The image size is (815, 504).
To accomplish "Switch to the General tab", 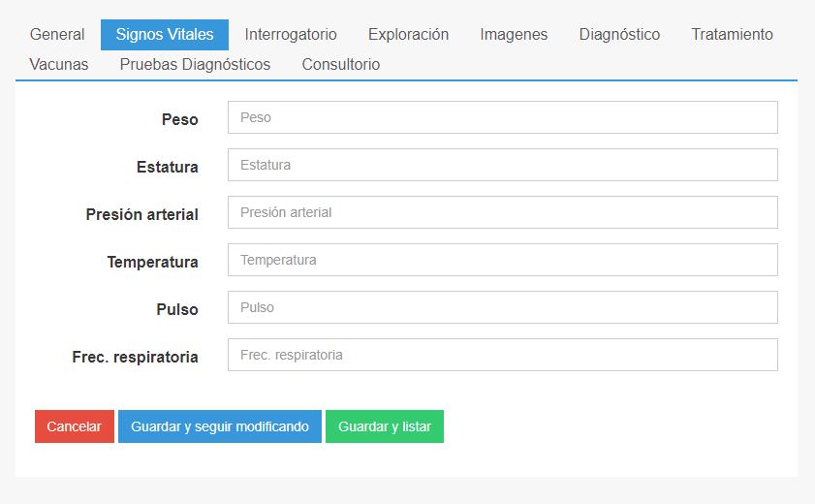I will 57,34.
